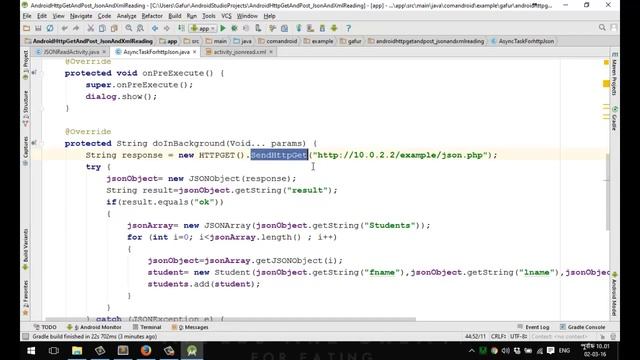Paste from clipboard icon
The height and width of the screenshot is (360, 640).
click(x=114, y=28)
